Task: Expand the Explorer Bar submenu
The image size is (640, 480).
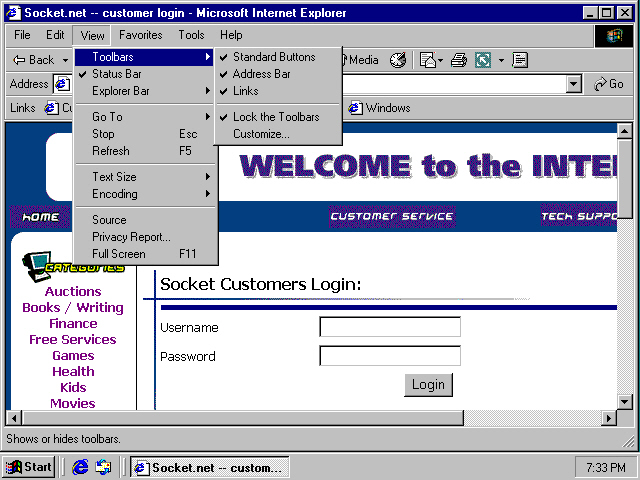Action: tap(144, 91)
